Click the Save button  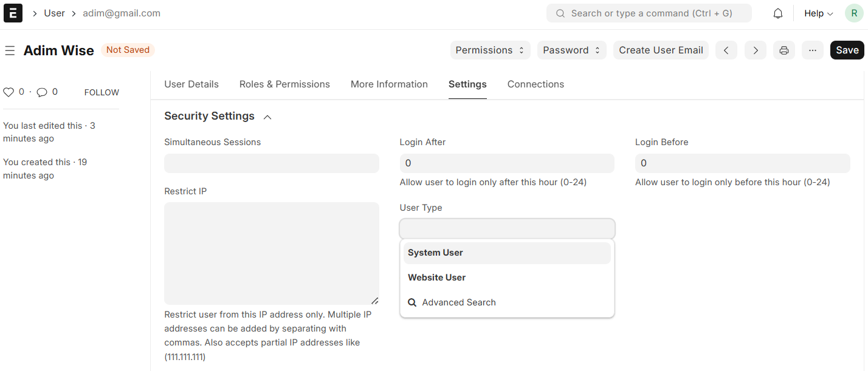tap(847, 50)
